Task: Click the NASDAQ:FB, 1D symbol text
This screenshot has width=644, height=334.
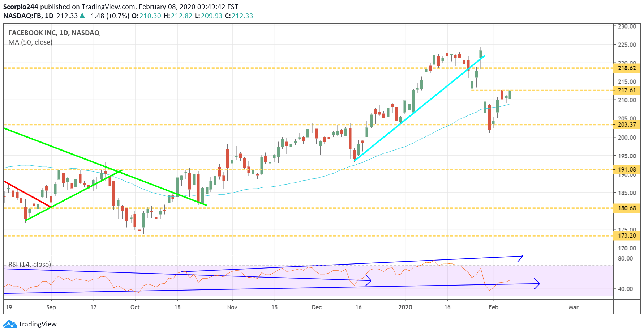Action: [28, 16]
